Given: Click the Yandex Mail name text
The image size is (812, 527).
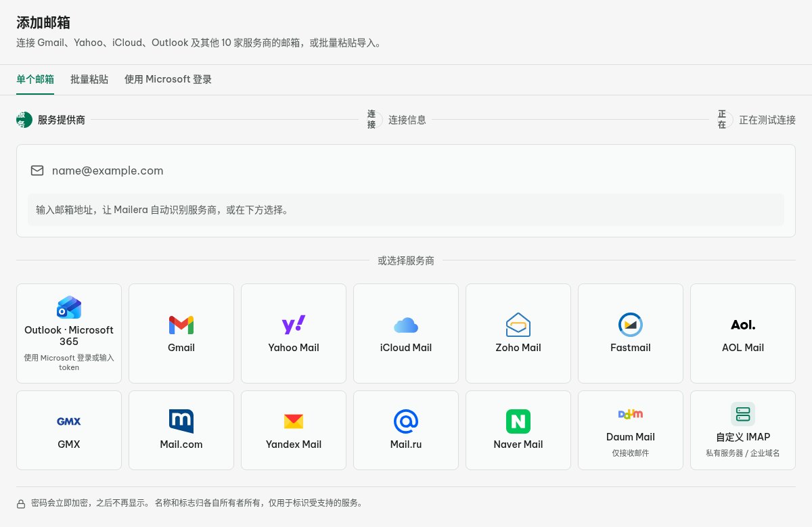Looking at the screenshot, I should tap(294, 444).
